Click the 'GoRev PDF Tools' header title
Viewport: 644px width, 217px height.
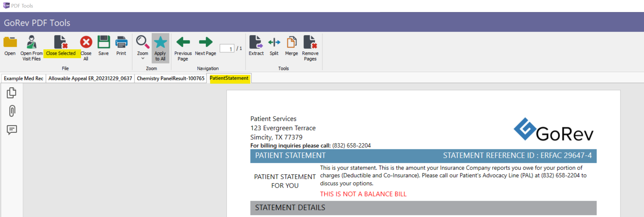pos(37,23)
